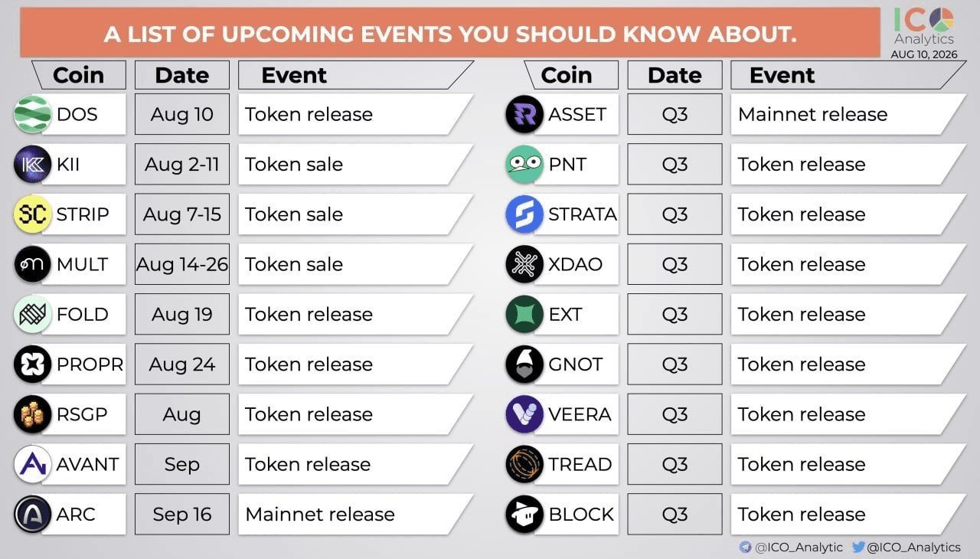The width and height of the screenshot is (980, 559).
Task: Select the Aug 14-26 date cell
Action: pos(182,264)
